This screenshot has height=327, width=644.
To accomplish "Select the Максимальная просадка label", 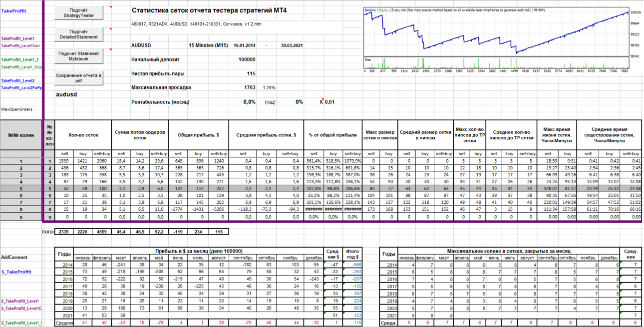I will (x=161, y=87).
